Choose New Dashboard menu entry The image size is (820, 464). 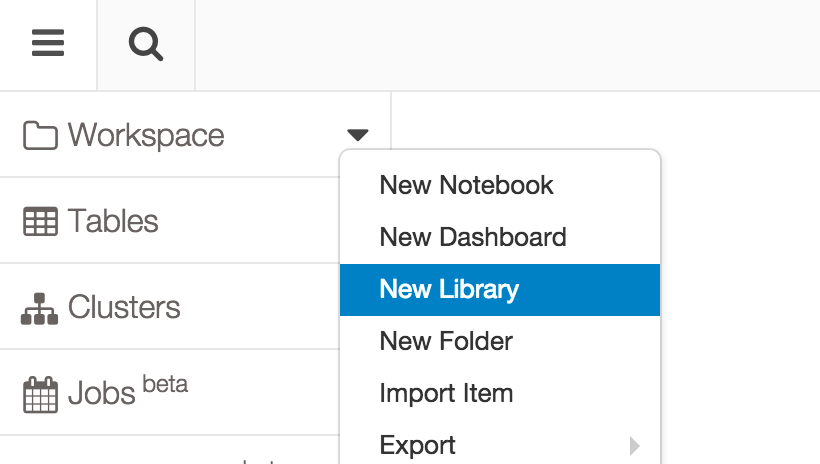tap(473, 237)
